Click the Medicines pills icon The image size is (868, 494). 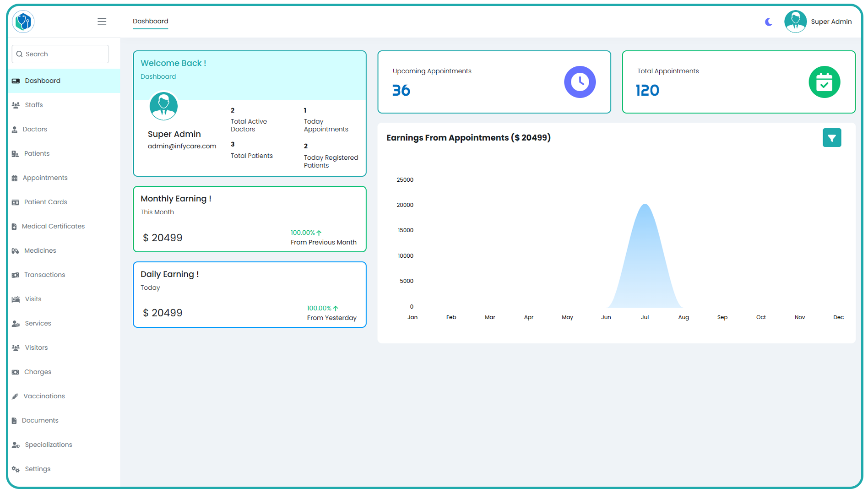(15, 251)
